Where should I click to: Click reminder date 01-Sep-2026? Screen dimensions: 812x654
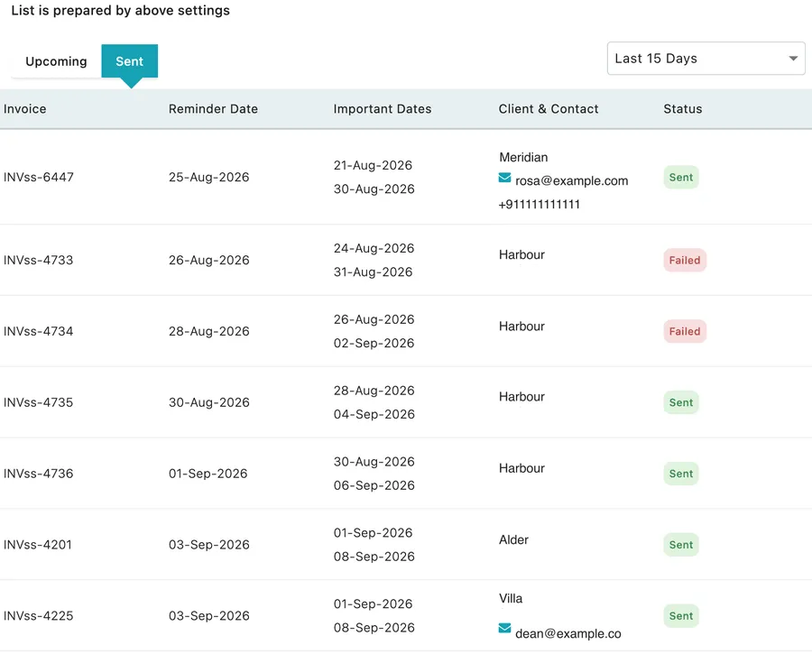click(x=208, y=474)
